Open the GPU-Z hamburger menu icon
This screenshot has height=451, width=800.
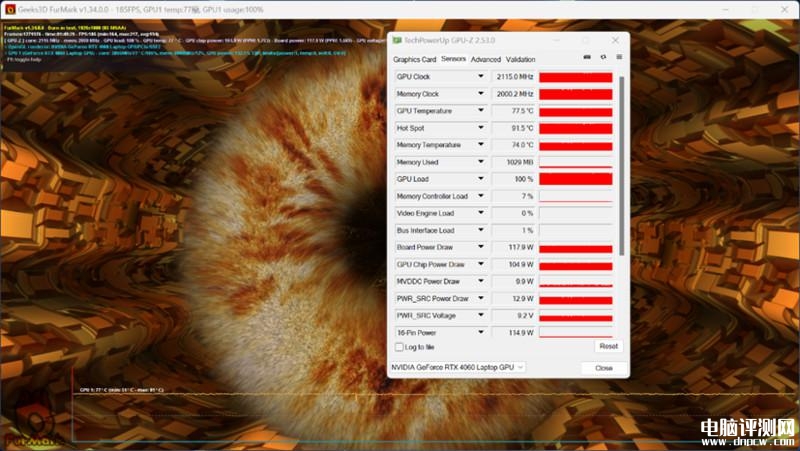(619, 57)
